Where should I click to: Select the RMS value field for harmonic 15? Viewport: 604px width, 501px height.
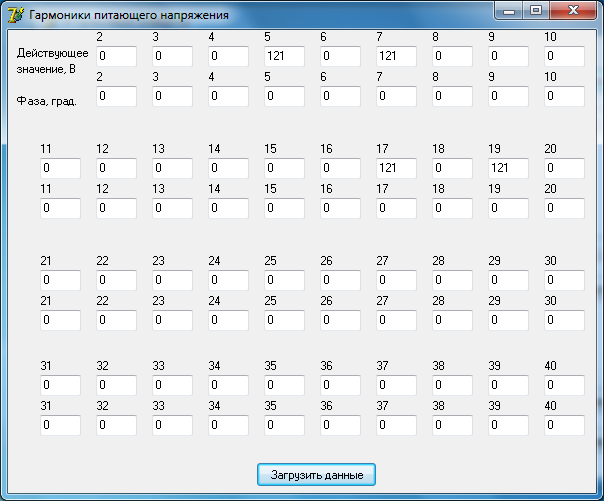coord(284,168)
